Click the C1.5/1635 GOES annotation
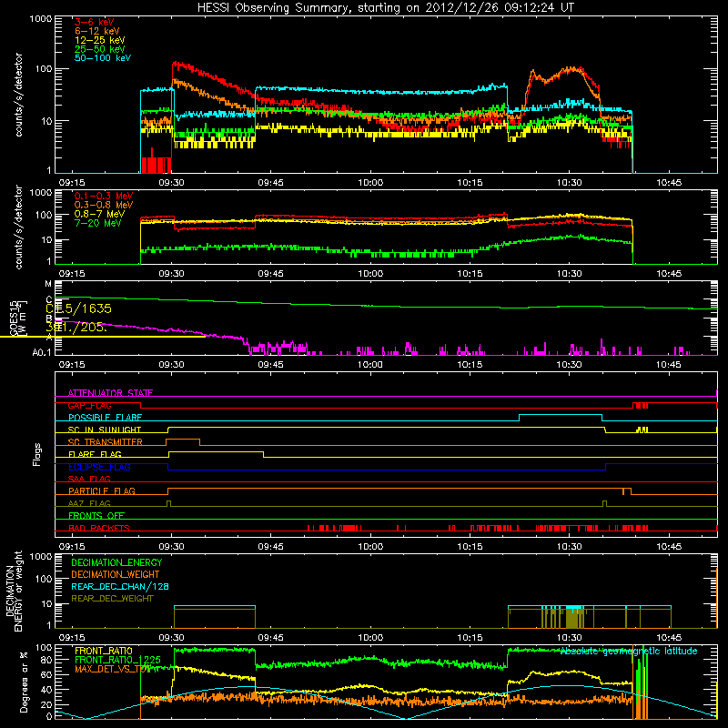 click(x=78, y=308)
